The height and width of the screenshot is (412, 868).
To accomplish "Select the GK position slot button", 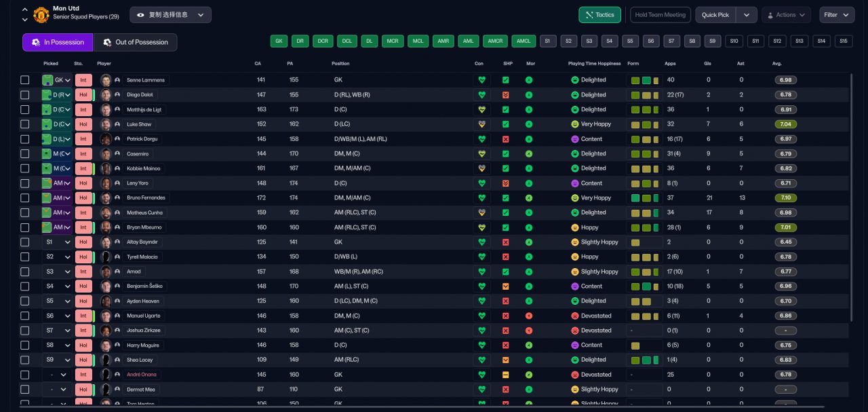I will (279, 41).
